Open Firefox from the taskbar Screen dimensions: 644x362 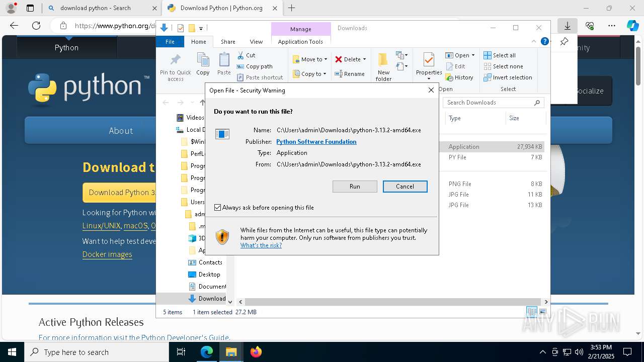coord(256,352)
